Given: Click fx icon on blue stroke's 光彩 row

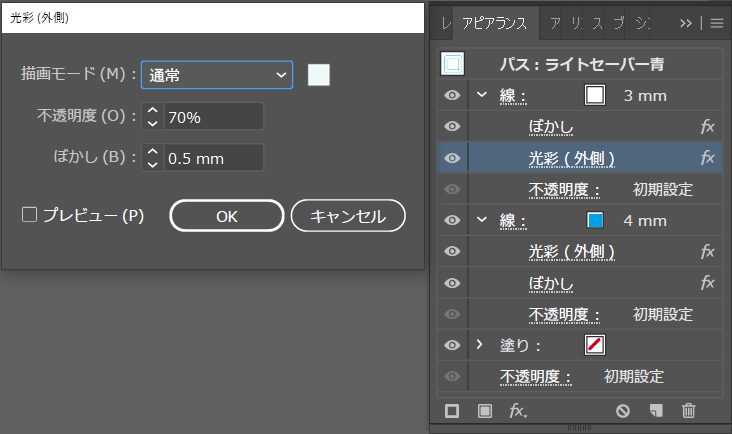Looking at the screenshot, I should pyautogui.click(x=708, y=252).
